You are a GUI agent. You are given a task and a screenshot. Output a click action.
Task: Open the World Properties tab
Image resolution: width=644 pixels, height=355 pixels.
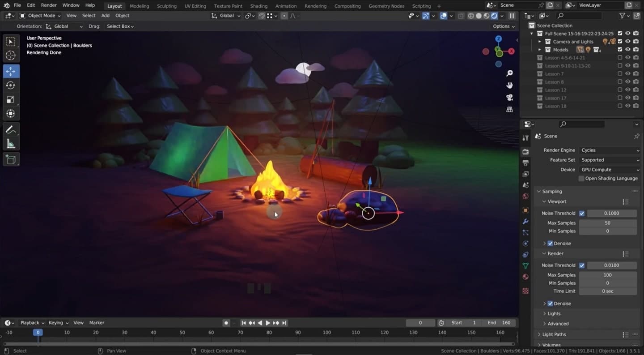point(525,197)
